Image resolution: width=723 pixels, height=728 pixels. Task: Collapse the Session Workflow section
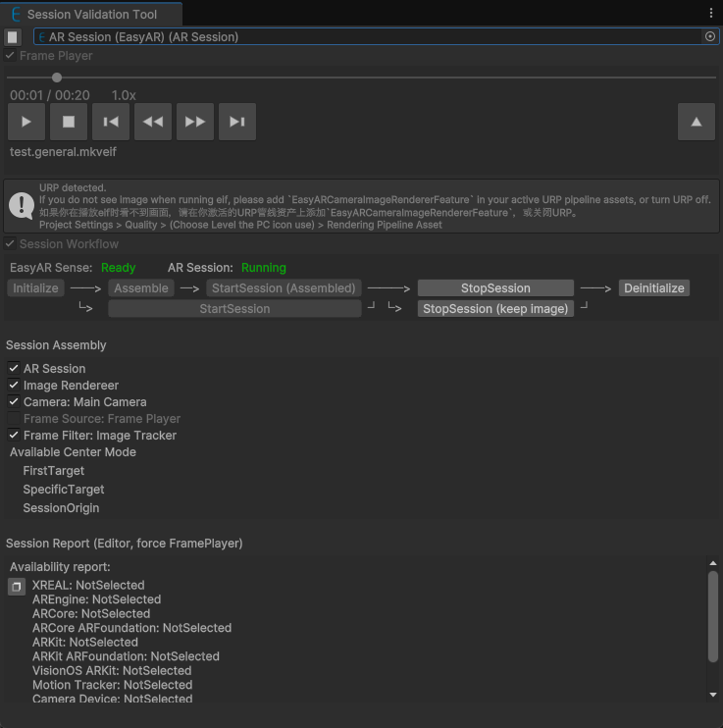11,244
